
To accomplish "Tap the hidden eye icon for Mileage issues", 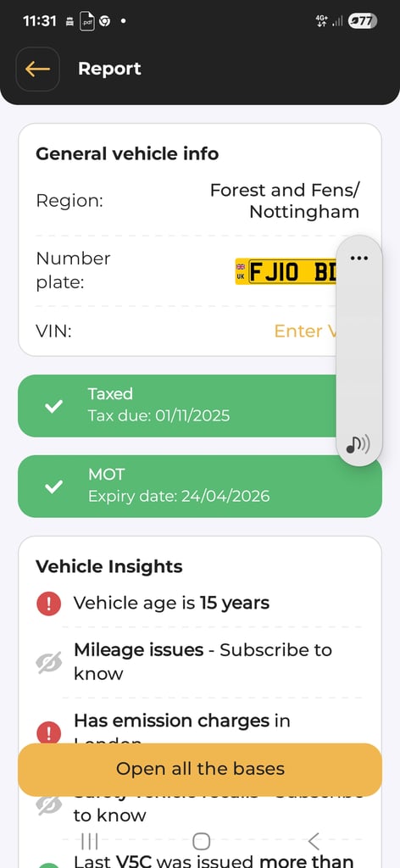I will point(48,662).
